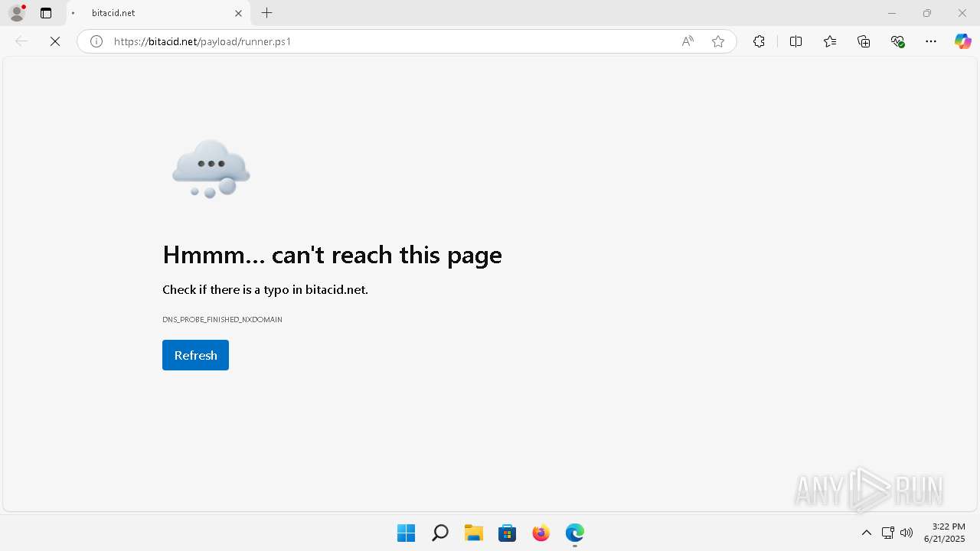Activate Read aloud icon

(688, 41)
